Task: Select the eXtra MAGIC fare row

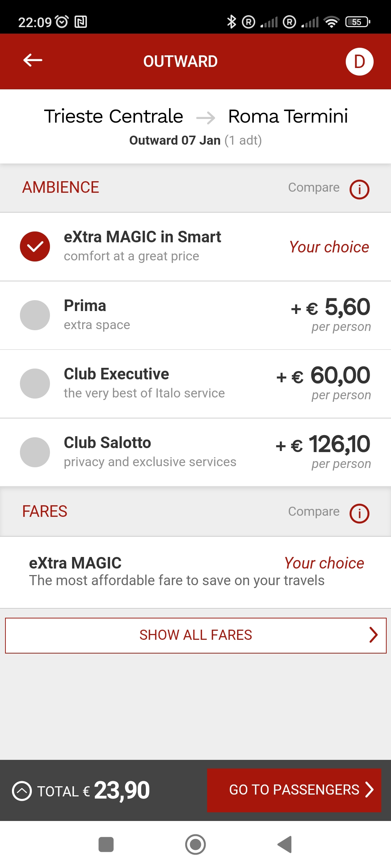Action: (x=195, y=572)
